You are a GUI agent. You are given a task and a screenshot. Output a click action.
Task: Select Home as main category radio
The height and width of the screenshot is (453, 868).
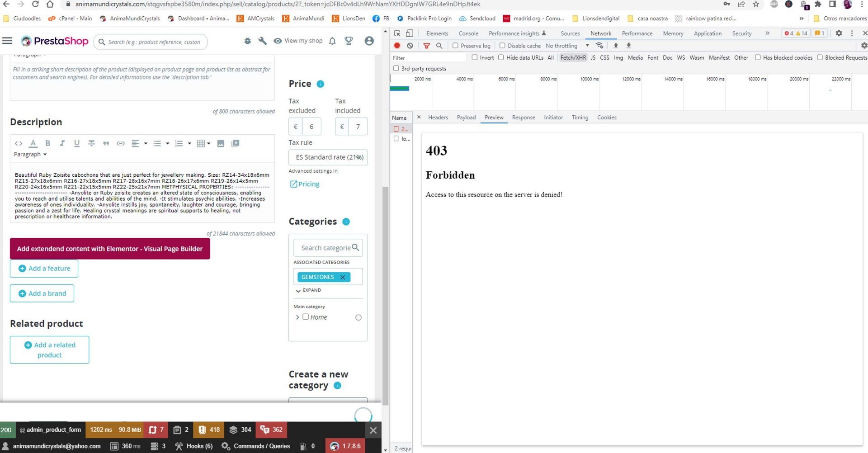[359, 317]
